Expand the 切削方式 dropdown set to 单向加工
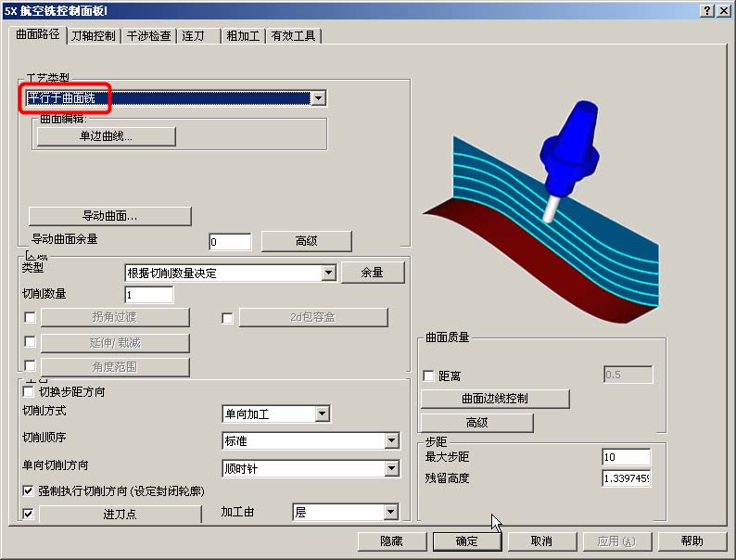Viewport: 736px width, 560px height. coord(322,414)
